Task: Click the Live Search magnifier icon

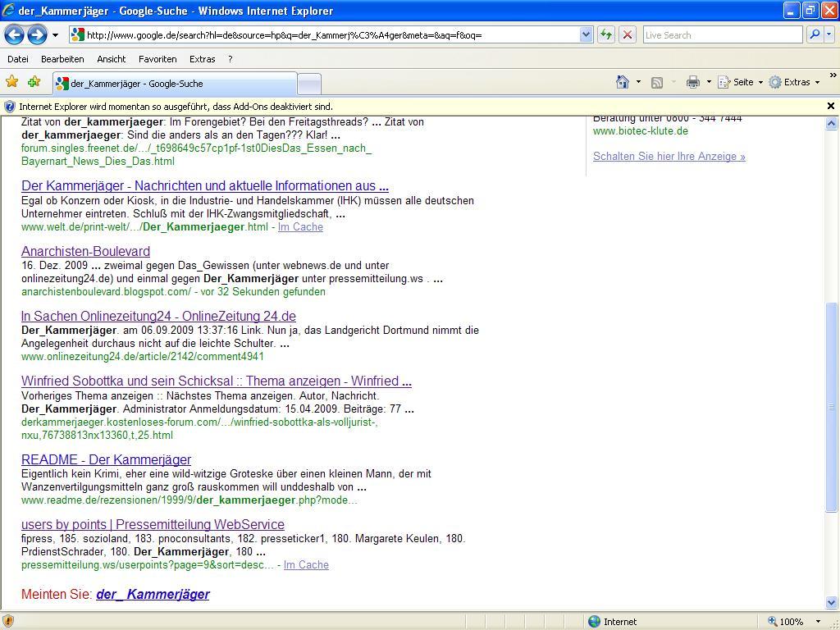Action: tap(815, 34)
